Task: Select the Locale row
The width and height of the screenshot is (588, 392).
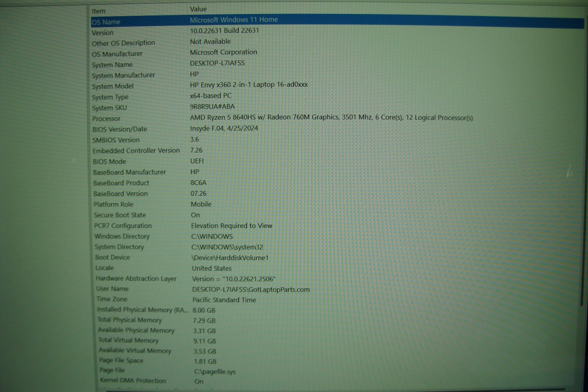Action: (337, 268)
